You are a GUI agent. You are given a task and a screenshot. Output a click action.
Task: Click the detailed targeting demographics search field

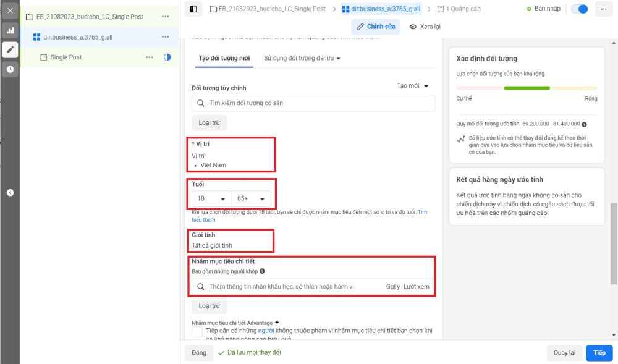coord(313,287)
